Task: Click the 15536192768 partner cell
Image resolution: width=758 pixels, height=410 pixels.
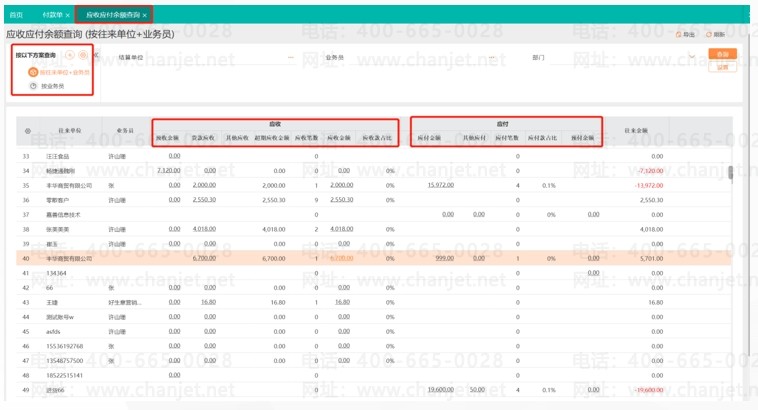Action: [65, 346]
